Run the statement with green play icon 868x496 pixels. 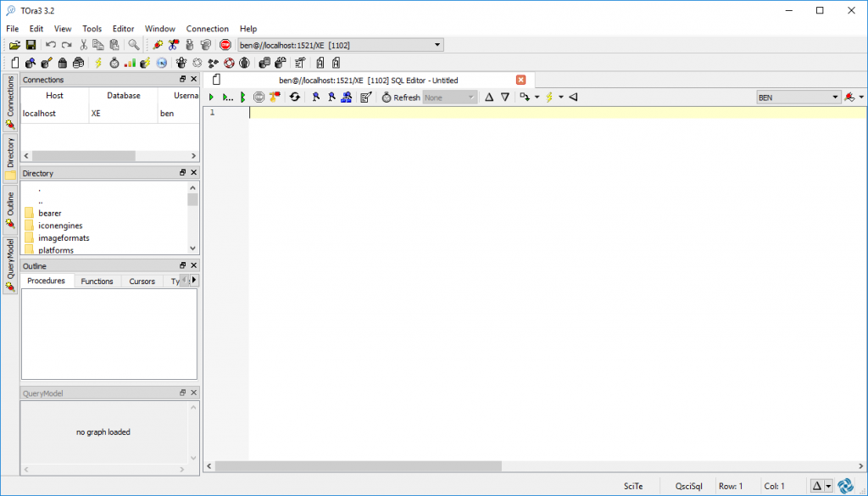[x=211, y=98]
